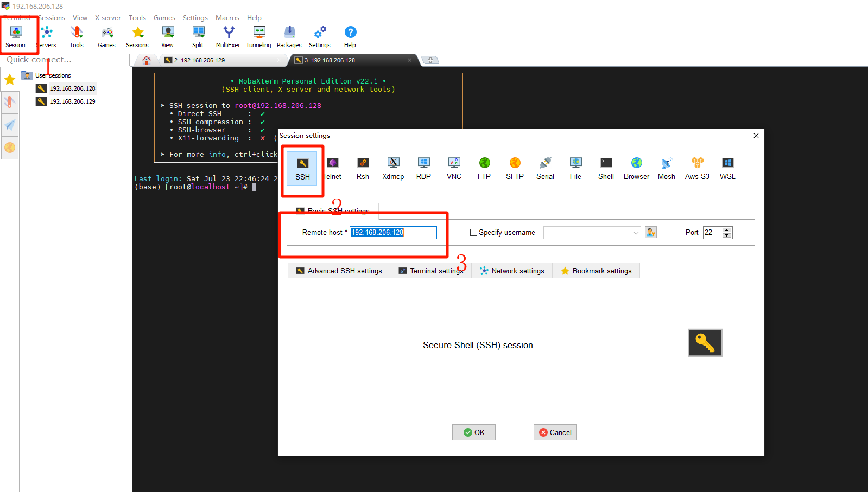Choose the SFTP session type
868x492 pixels.
(x=515, y=169)
